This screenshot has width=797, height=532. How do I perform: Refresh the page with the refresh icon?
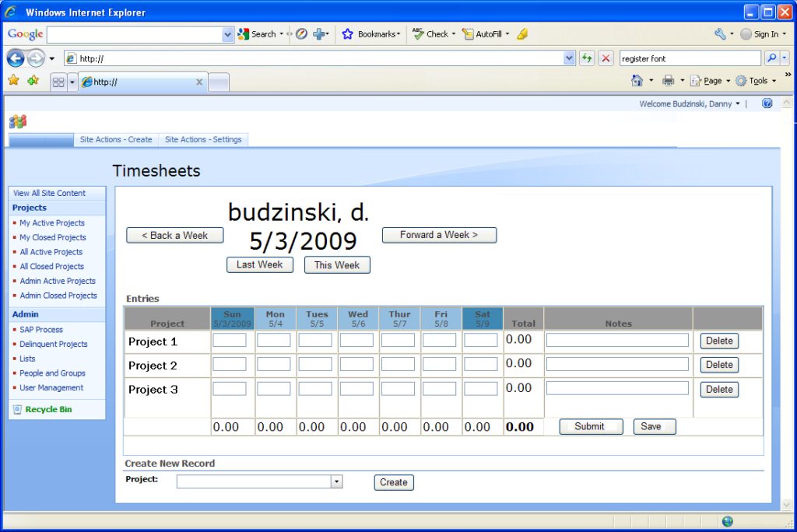[x=588, y=58]
